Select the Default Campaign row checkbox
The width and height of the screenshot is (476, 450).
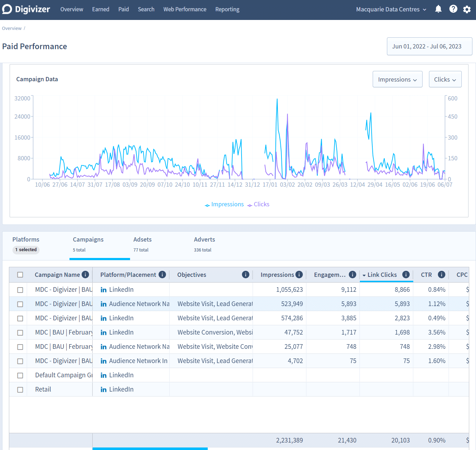coord(20,375)
